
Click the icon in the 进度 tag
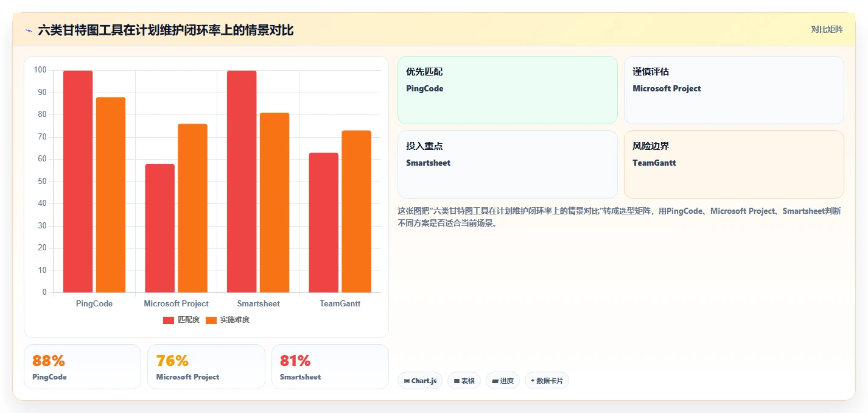495,381
